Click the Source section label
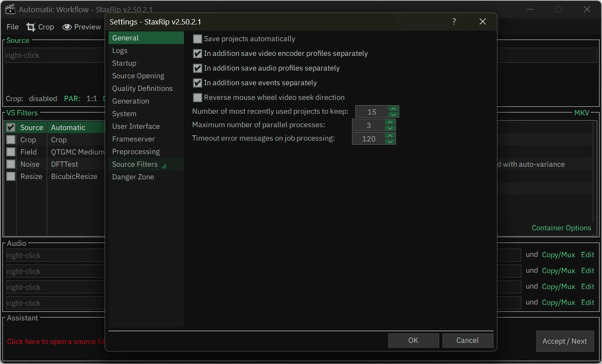Screen dimensions: 602x364 (18, 40)
